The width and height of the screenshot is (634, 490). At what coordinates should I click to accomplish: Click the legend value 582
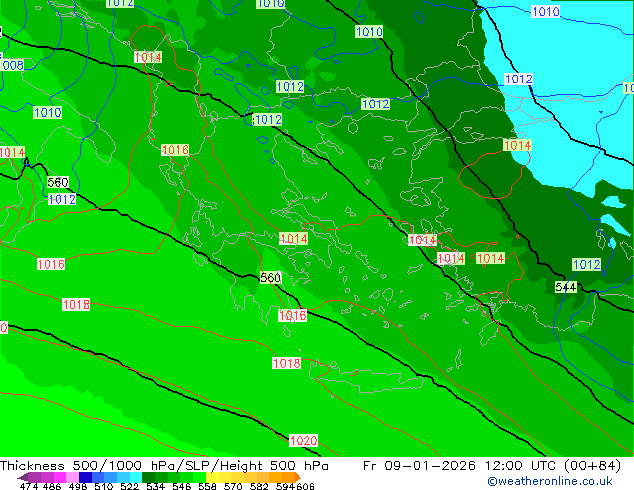259,486
